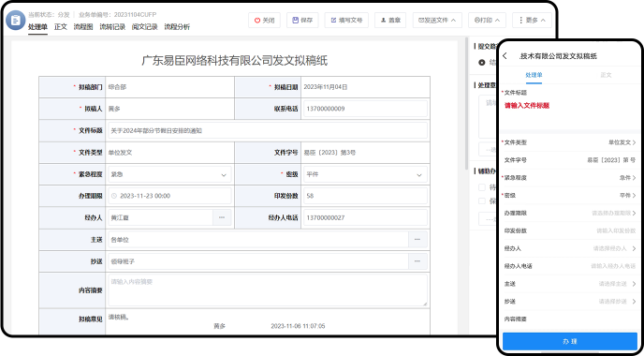Open the 流程分析 tab
Screen dimensions: 644x356
177,27
